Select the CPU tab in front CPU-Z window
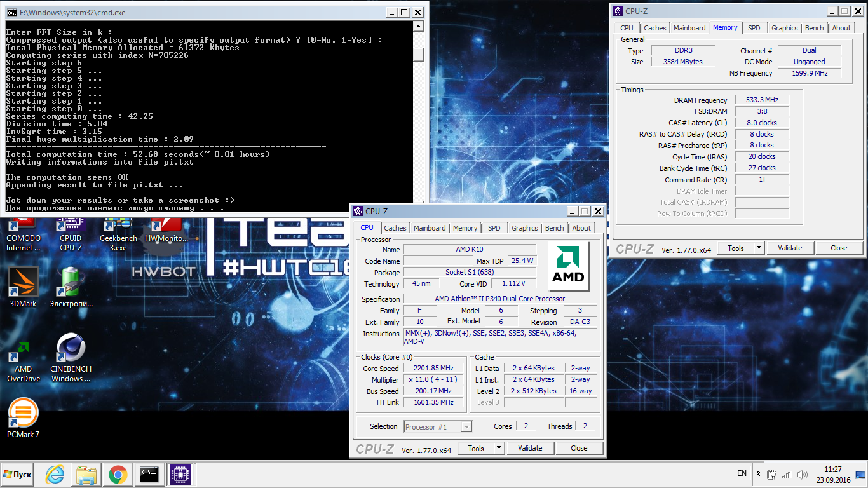This screenshot has height=488, width=868. click(x=367, y=227)
